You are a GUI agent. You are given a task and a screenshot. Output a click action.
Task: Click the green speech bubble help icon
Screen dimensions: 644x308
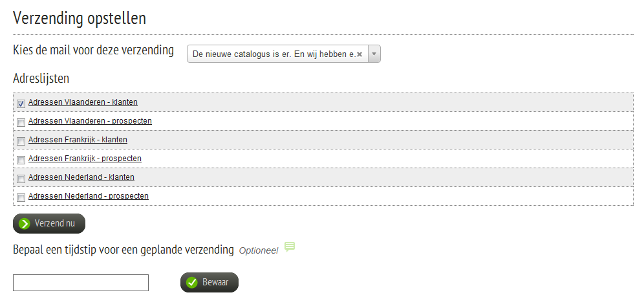290,247
